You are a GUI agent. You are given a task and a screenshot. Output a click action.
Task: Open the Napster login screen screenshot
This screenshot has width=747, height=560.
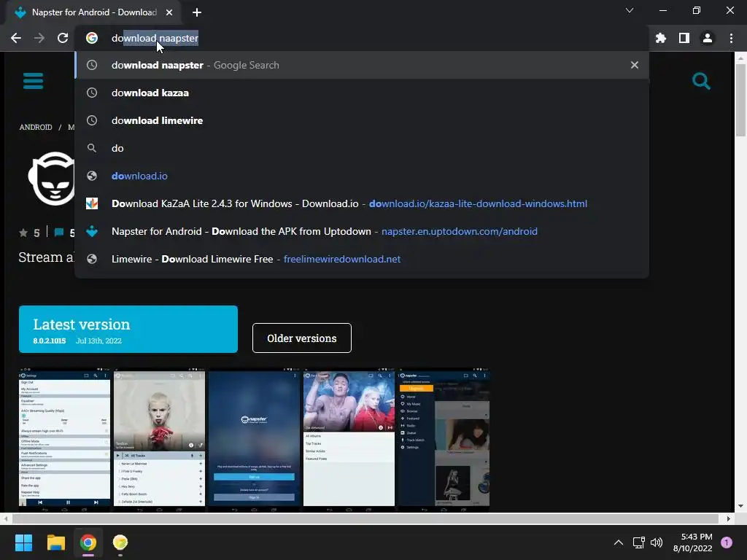pos(254,440)
